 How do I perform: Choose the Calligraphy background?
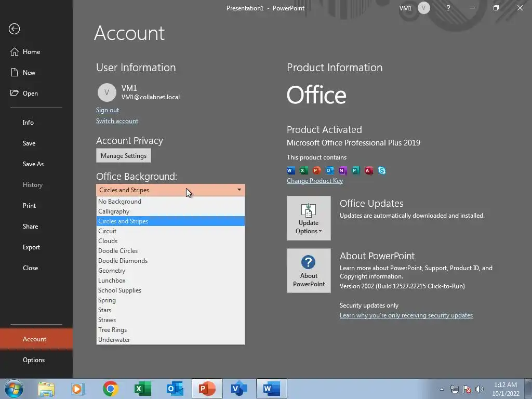tap(170, 211)
